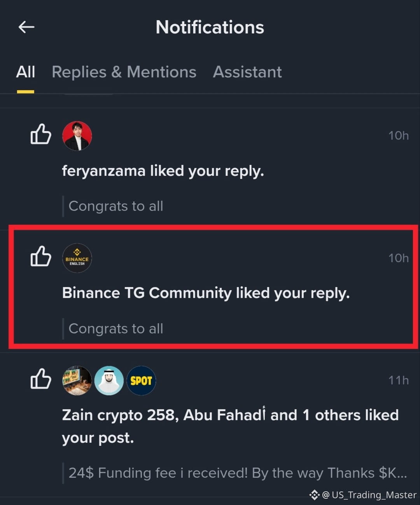This screenshot has height=505, width=420.
Task: Open the Assistant tab
Action: pyautogui.click(x=247, y=72)
